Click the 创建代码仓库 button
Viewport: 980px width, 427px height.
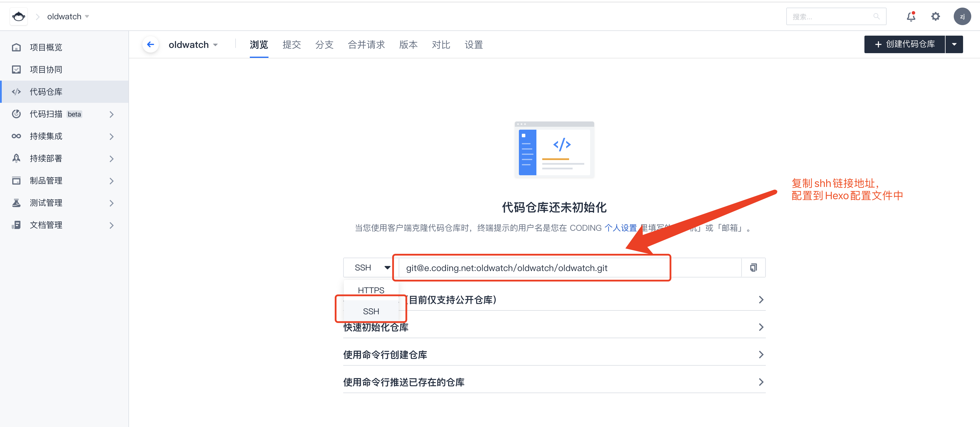point(904,44)
